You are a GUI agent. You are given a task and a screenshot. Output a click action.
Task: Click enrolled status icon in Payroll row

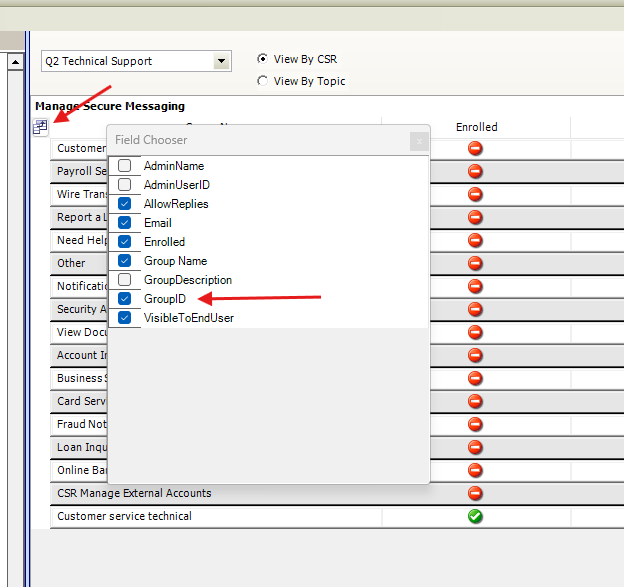(x=475, y=171)
